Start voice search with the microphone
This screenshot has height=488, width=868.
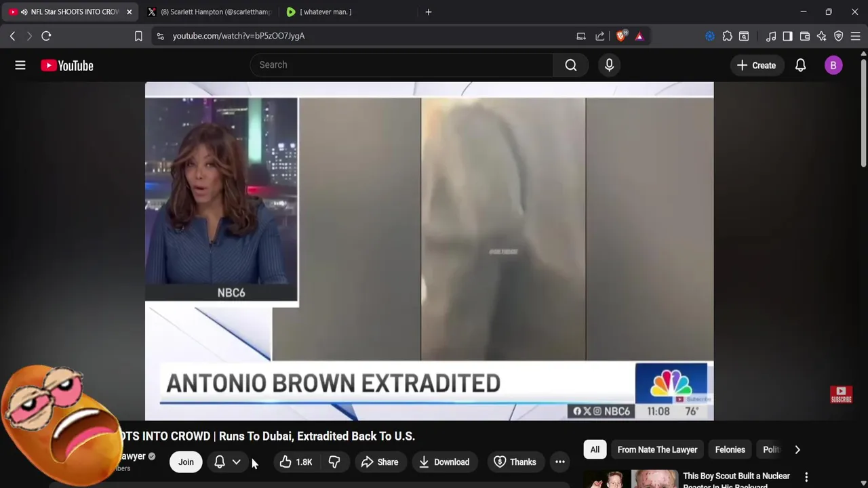coord(609,65)
